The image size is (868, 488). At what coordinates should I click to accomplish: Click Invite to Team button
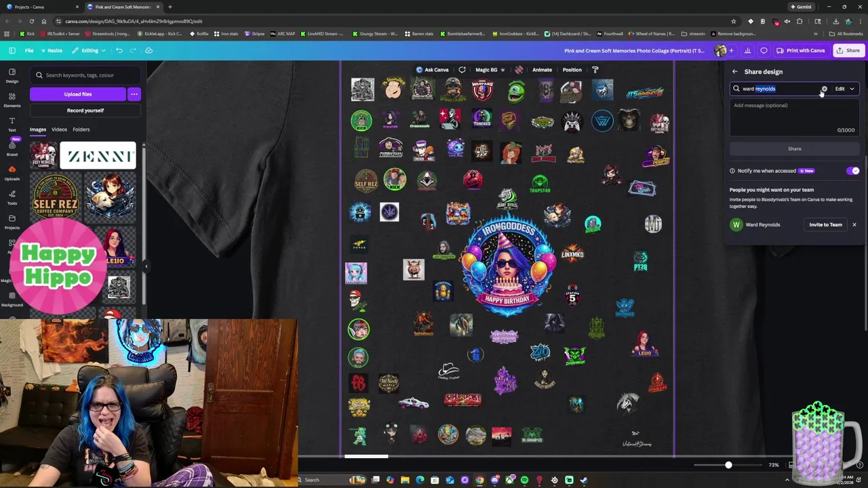click(x=825, y=224)
